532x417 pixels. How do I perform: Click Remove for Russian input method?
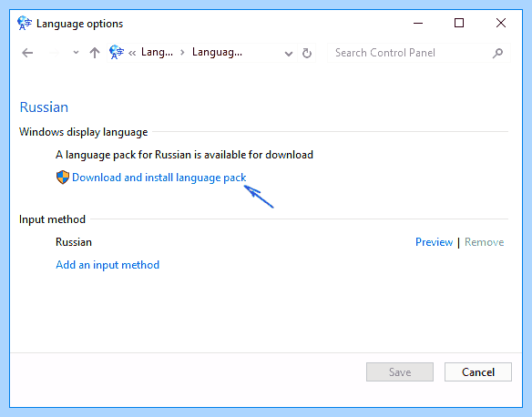pyautogui.click(x=484, y=242)
